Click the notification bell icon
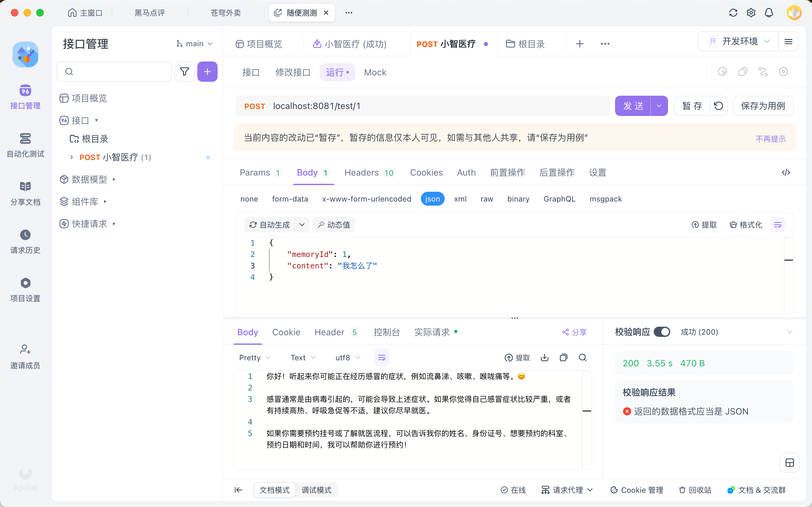Viewport: 812px width, 507px height. click(769, 13)
